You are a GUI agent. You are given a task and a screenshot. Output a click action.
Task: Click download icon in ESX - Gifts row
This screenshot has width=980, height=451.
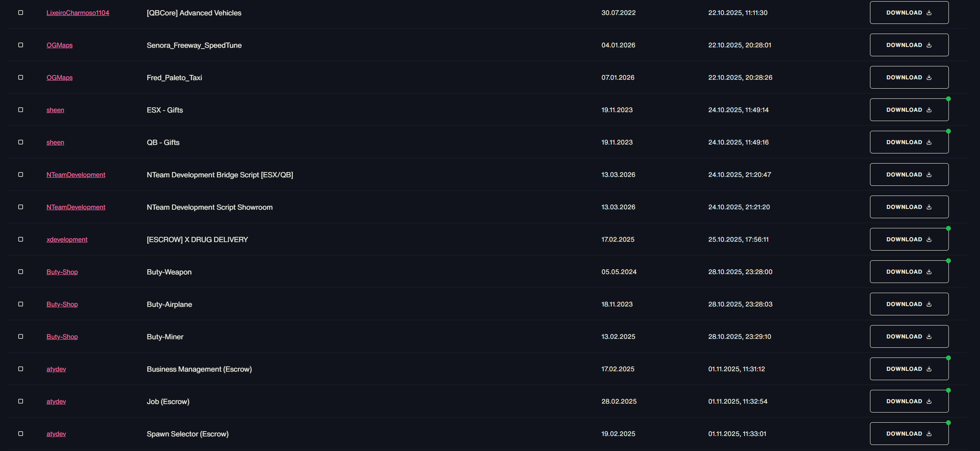929,110
